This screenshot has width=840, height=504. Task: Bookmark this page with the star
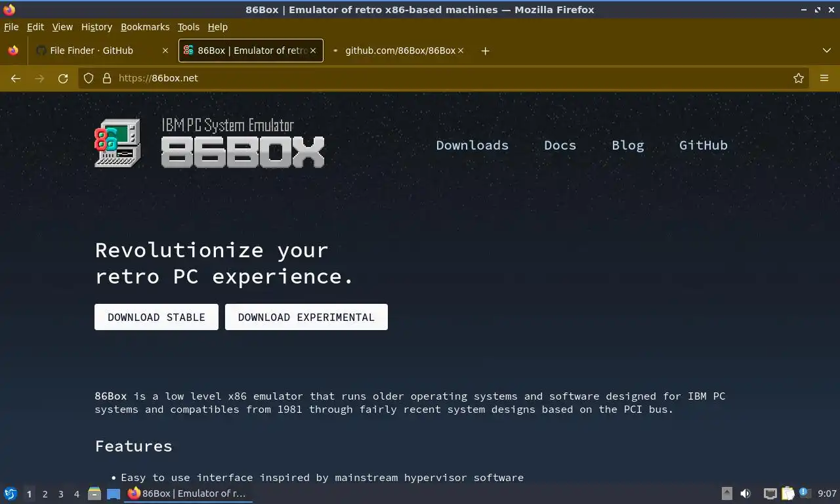click(799, 78)
